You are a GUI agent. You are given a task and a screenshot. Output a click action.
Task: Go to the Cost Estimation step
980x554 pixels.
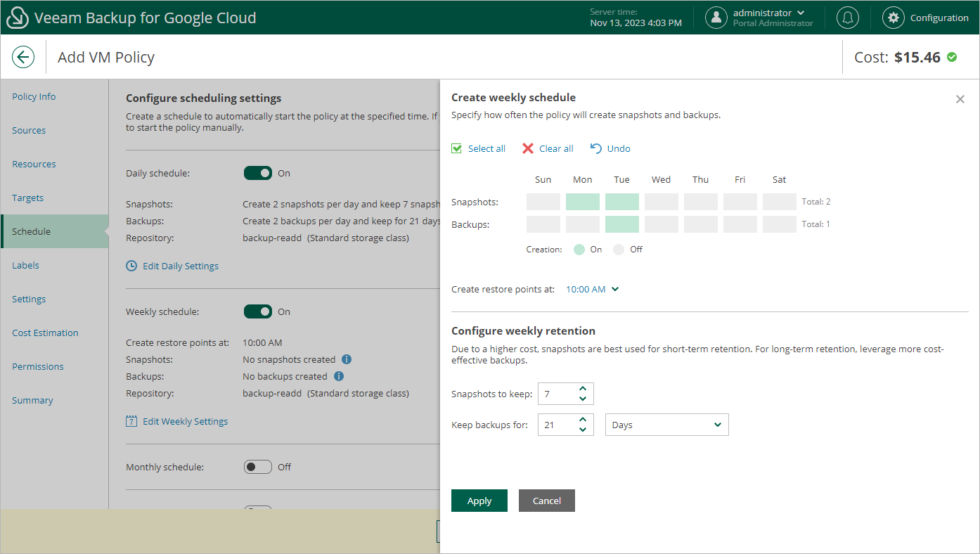tap(45, 333)
